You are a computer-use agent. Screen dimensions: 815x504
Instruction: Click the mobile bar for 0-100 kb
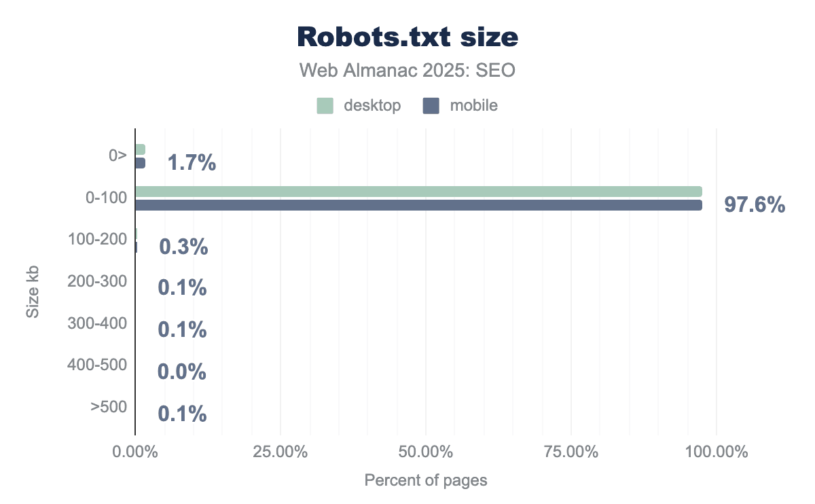pos(418,205)
